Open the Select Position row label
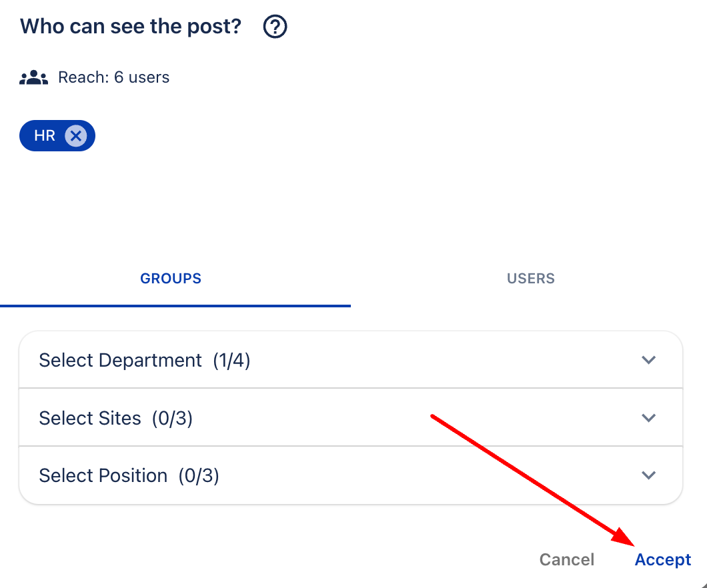The width and height of the screenshot is (707, 588). click(x=103, y=476)
